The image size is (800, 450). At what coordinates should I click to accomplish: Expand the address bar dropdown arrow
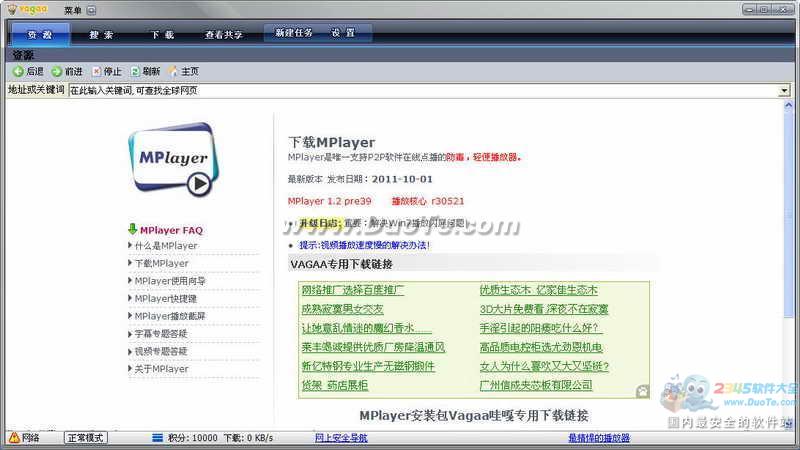click(784, 91)
